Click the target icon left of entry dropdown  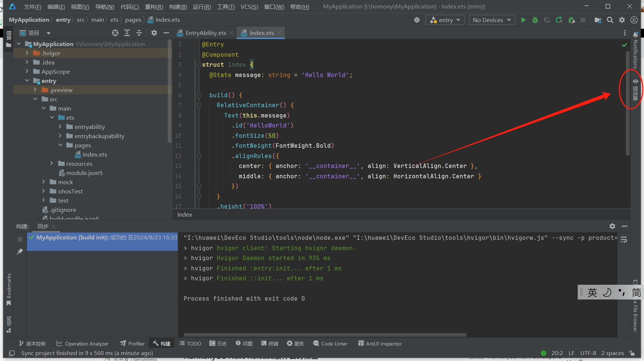tap(417, 20)
